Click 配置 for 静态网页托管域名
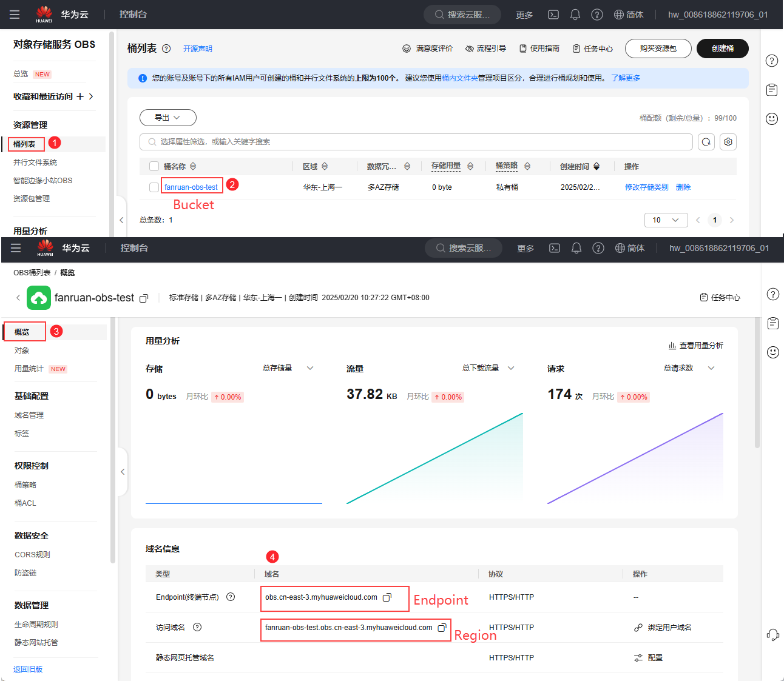The height and width of the screenshot is (681, 784). (649, 658)
